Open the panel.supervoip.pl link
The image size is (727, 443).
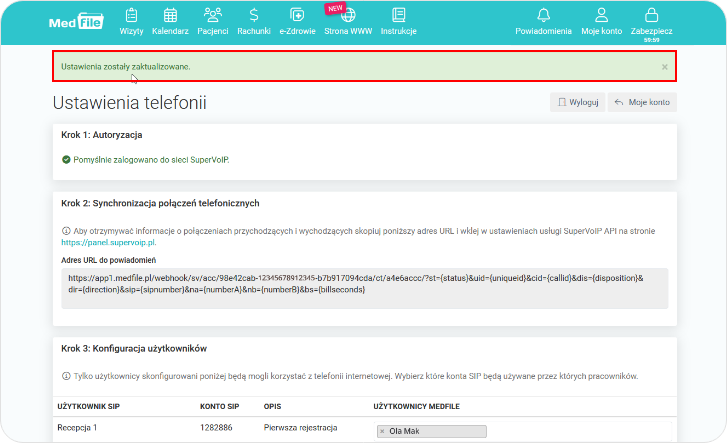(x=109, y=242)
